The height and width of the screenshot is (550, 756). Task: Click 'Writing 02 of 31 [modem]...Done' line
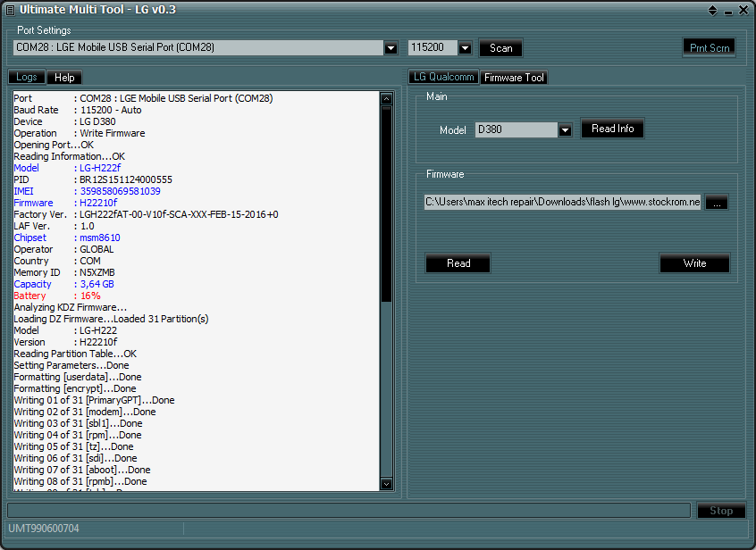[84, 412]
